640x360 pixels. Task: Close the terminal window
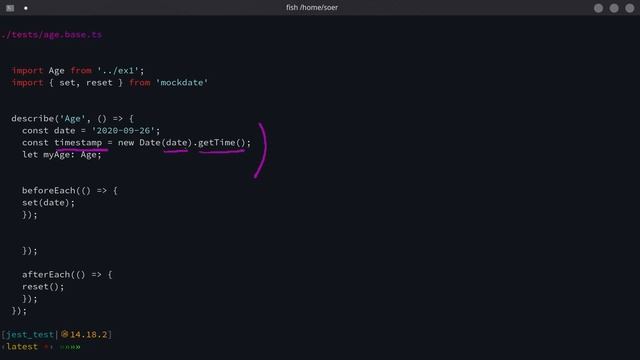click(629, 8)
